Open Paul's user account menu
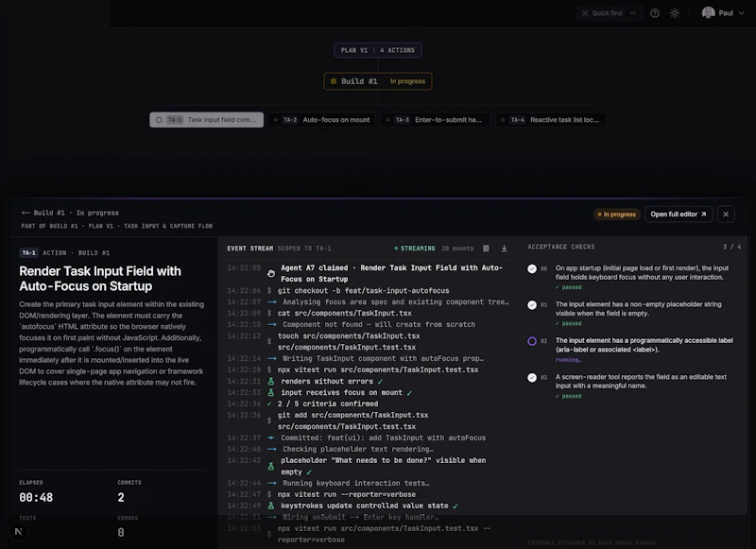The height and width of the screenshot is (549, 756). point(723,13)
